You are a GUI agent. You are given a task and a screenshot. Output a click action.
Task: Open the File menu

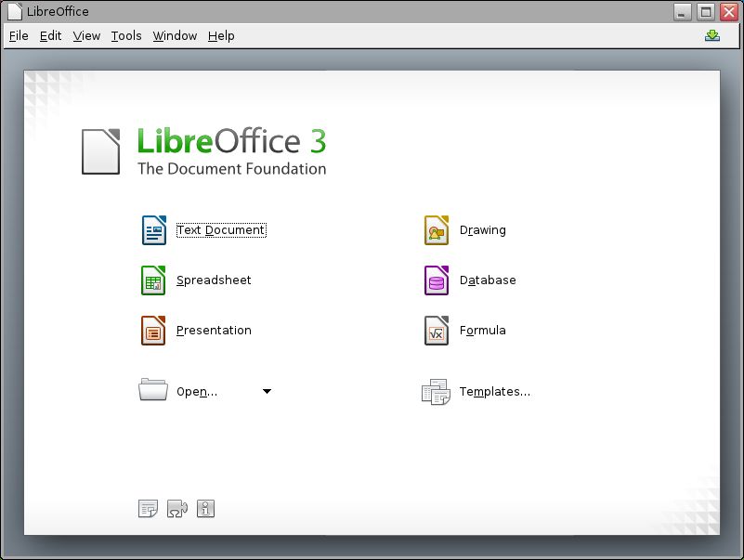click(x=19, y=36)
